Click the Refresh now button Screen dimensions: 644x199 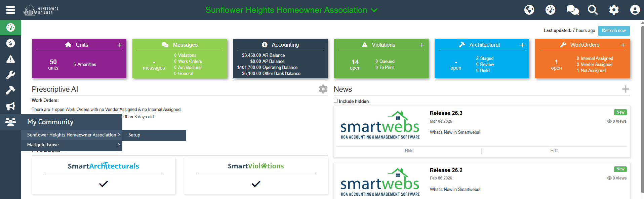pos(613,31)
